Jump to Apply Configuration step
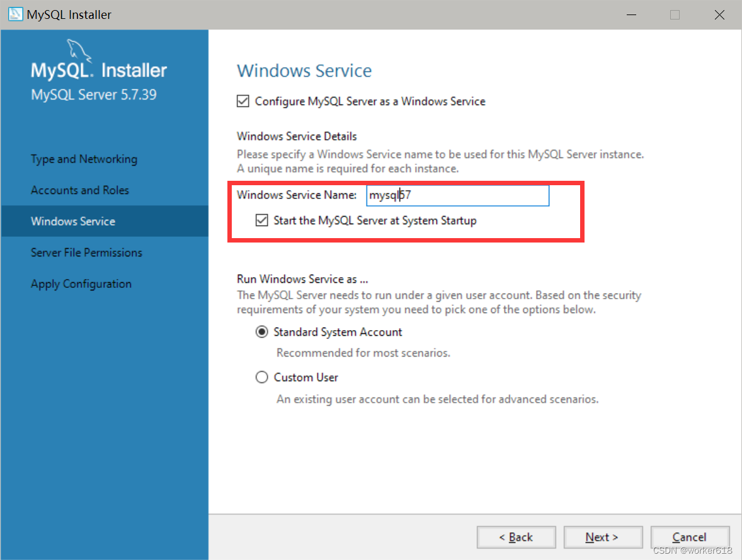The image size is (742, 560). (81, 284)
